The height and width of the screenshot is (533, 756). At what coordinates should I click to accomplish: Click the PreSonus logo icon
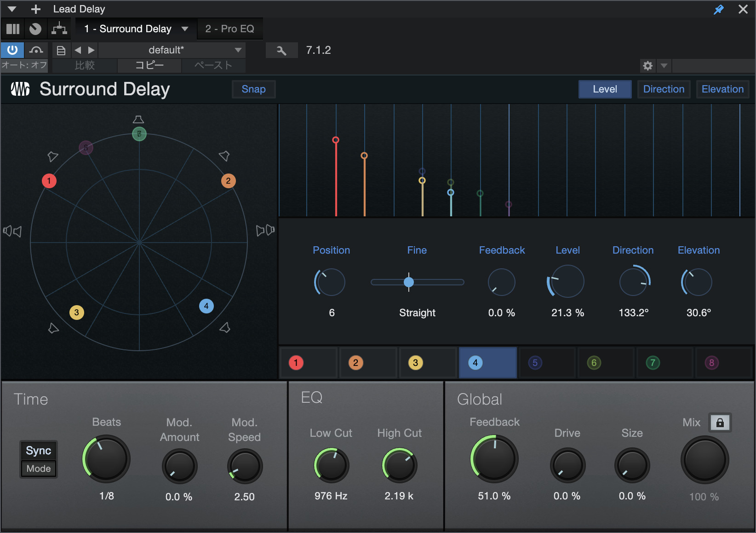20,89
